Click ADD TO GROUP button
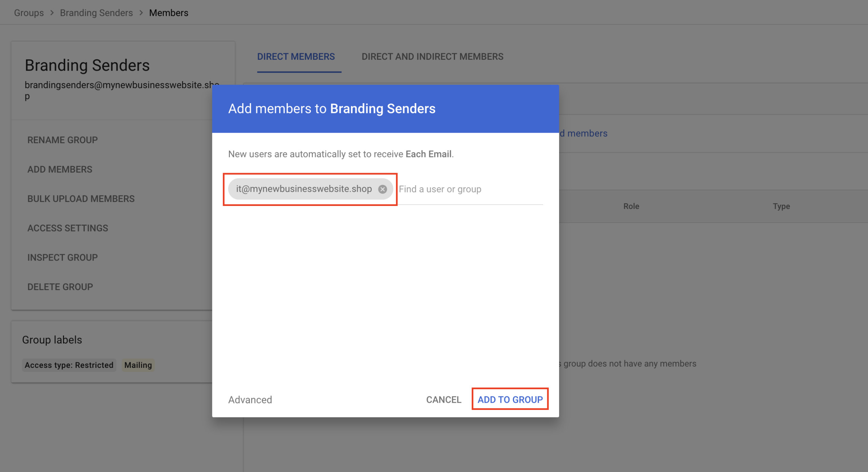868x472 pixels. coord(510,399)
